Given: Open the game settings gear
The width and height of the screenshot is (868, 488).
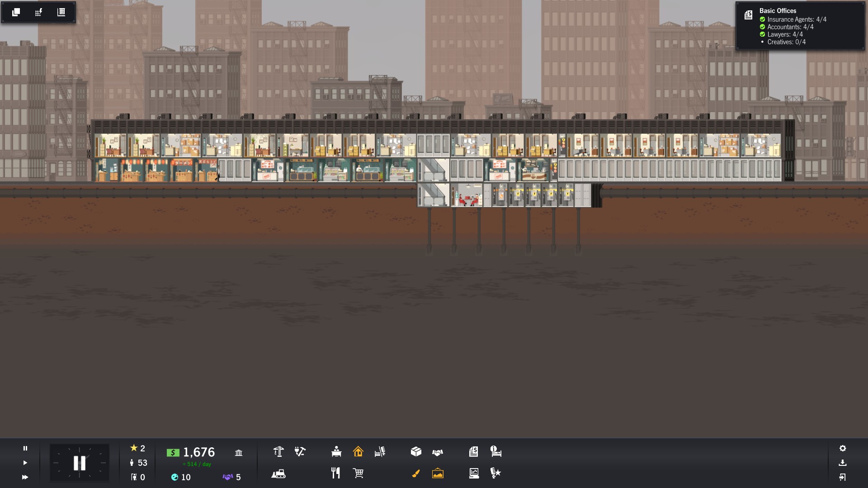Looking at the screenshot, I should tap(843, 448).
